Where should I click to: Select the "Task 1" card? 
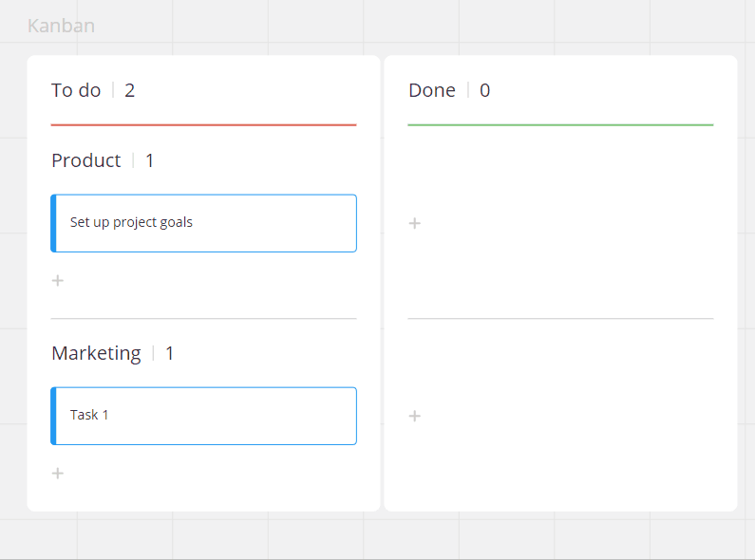[204, 416]
